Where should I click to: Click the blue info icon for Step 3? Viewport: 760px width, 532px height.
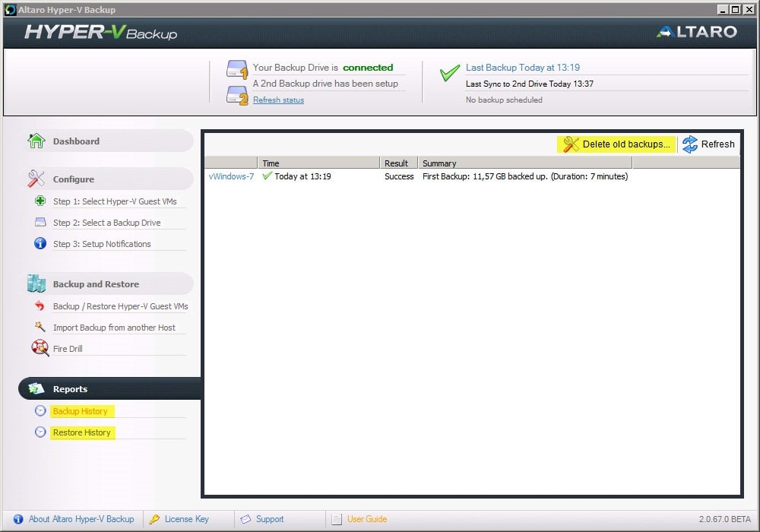point(40,243)
